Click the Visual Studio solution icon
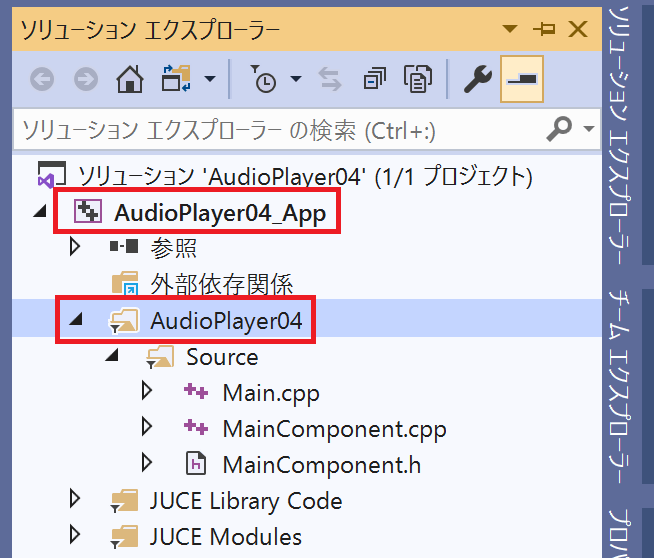Screen dimensions: 654x558 click(x=52, y=175)
